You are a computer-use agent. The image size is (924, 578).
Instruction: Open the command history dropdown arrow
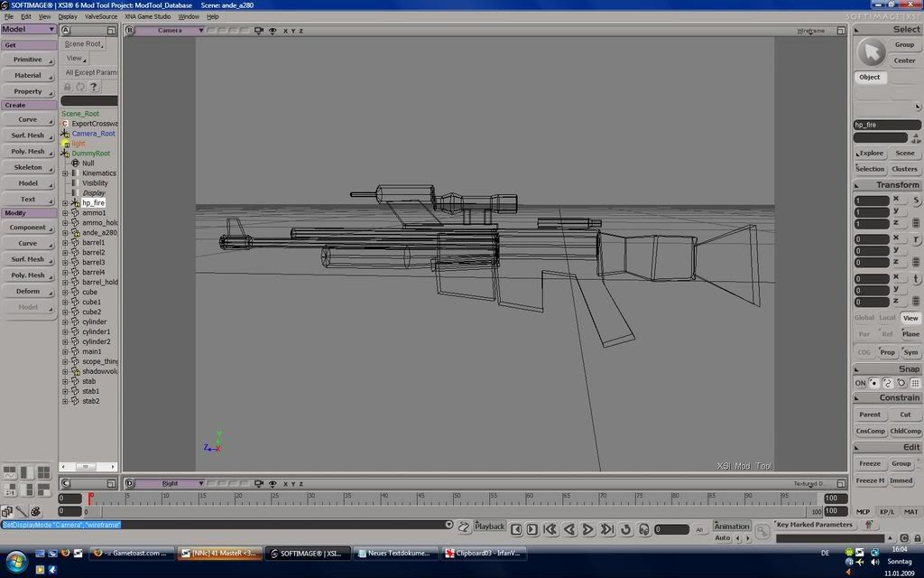[x=449, y=525]
